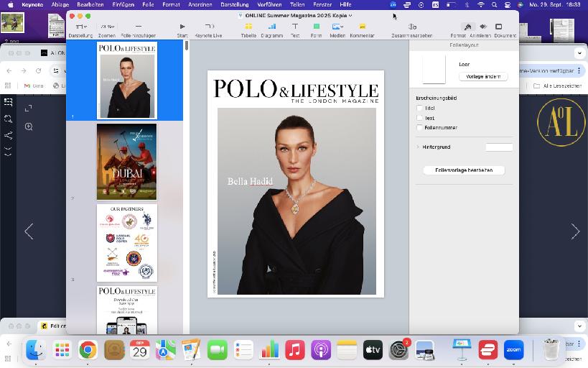Viewport: 588px width, 368px height.
Task: Insert a Diagramm from toolbar
Action: (272, 27)
